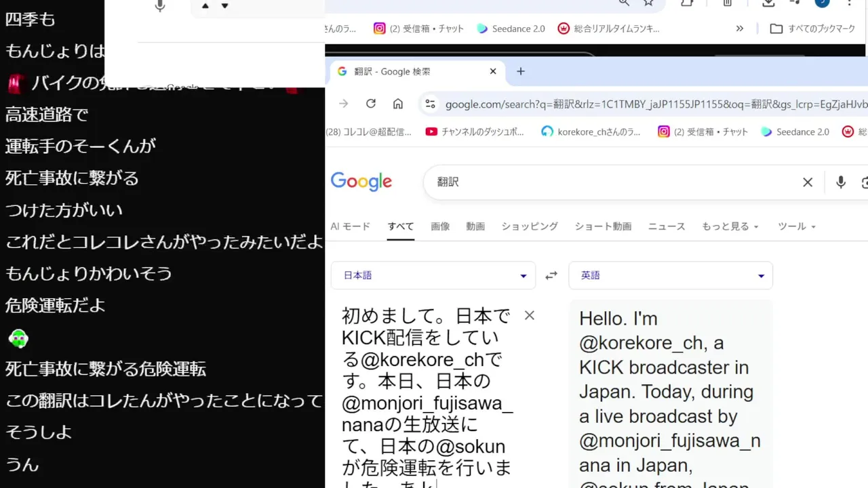Click chat message 死亡事故に繋がる
The width and height of the screenshot is (868, 488).
click(x=72, y=178)
